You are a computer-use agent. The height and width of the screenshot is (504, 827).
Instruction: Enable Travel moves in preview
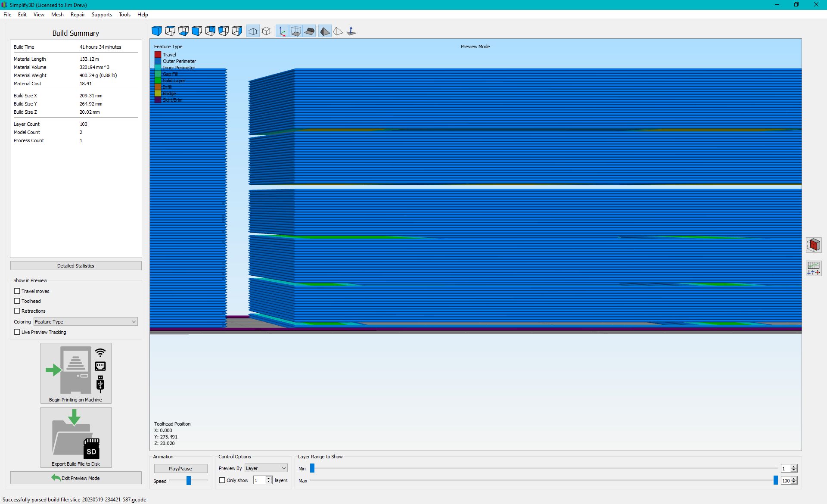17,291
